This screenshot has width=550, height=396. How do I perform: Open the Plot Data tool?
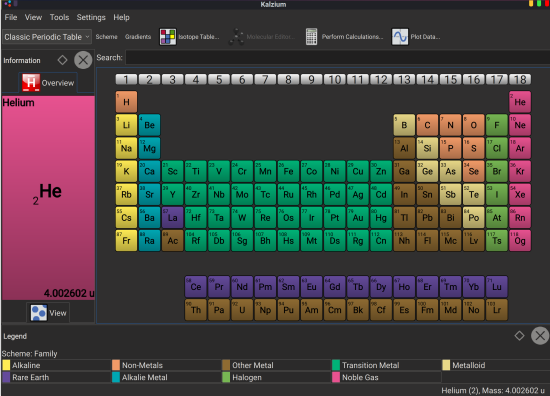[x=416, y=37]
